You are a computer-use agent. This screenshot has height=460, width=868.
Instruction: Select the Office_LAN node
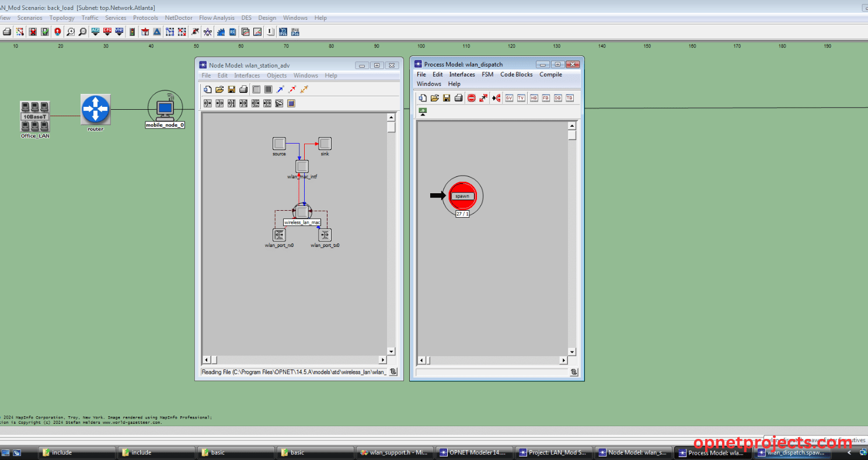[x=35, y=116]
